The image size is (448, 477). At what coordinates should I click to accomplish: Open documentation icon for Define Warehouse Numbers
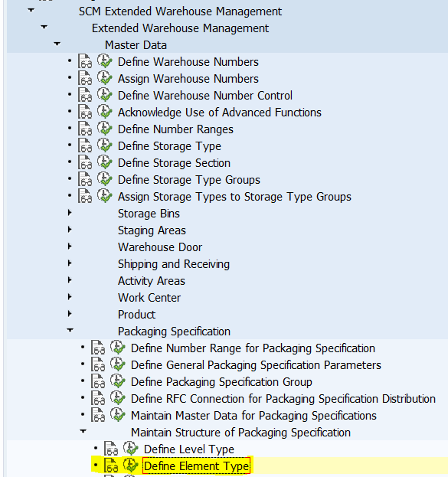85,61
